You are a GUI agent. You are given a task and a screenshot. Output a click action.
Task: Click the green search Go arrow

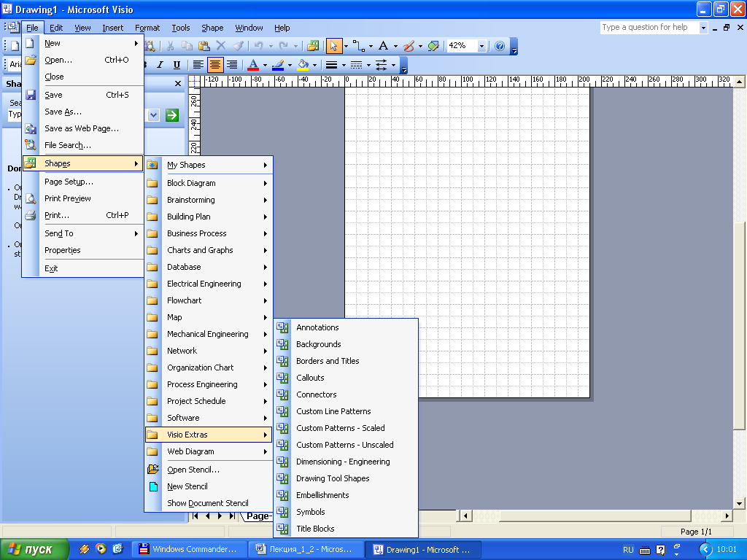[172, 114]
